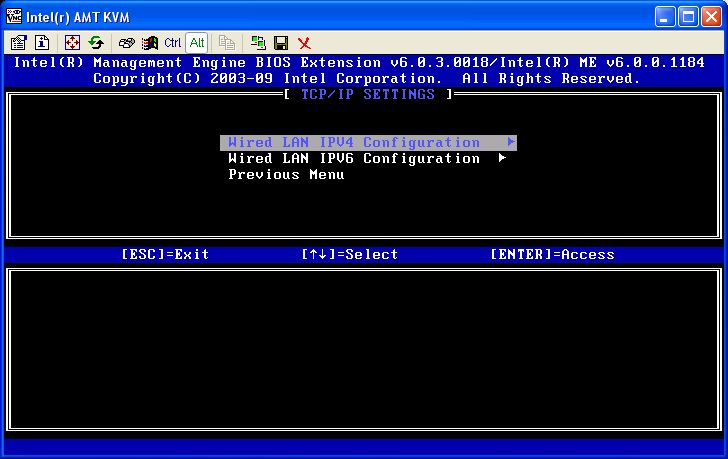Toggle the Alt key button
The image size is (728, 459).
(x=196, y=43)
